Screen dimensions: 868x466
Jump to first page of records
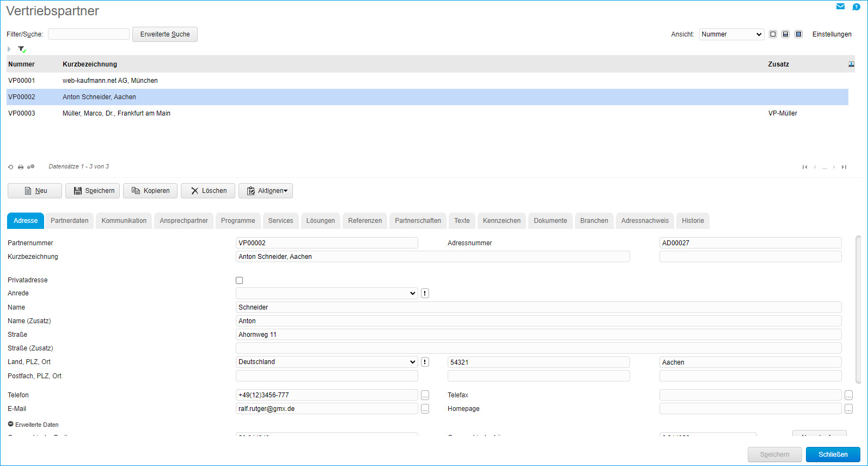(x=805, y=167)
